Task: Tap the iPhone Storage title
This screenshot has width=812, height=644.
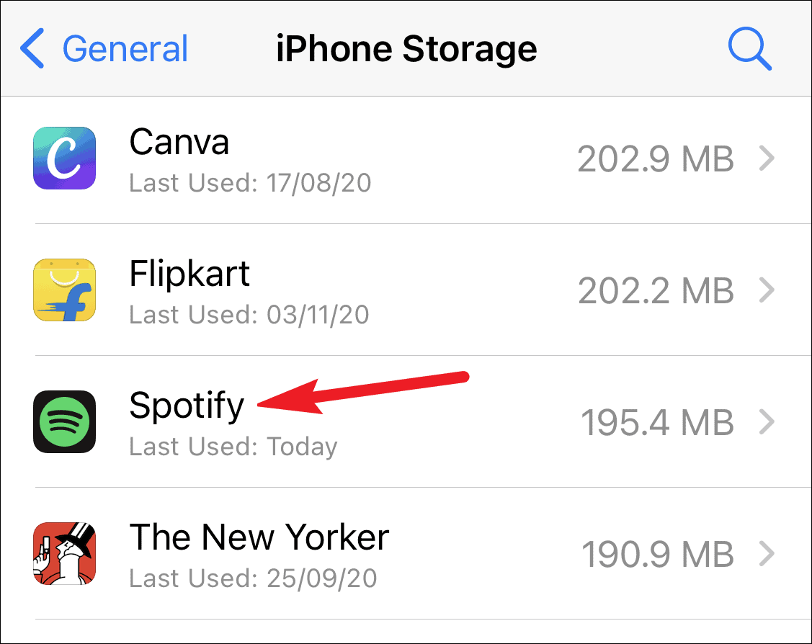Action: point(406,49)
